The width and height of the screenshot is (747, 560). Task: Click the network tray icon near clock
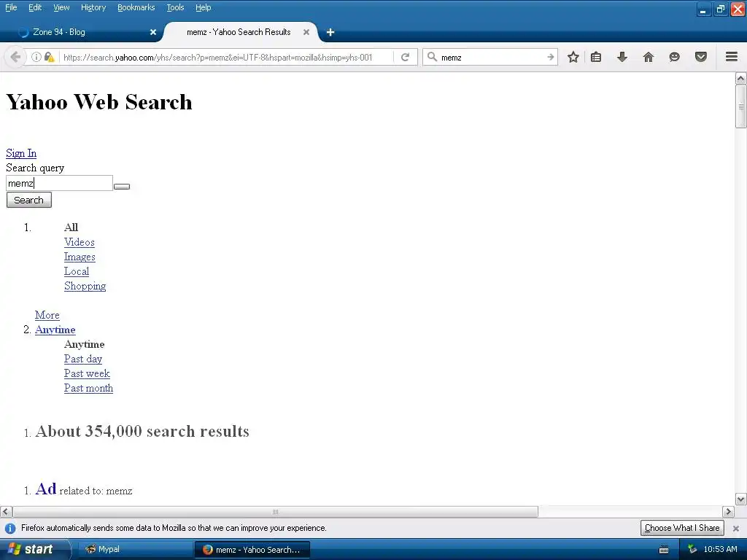[x=692, y=549]
